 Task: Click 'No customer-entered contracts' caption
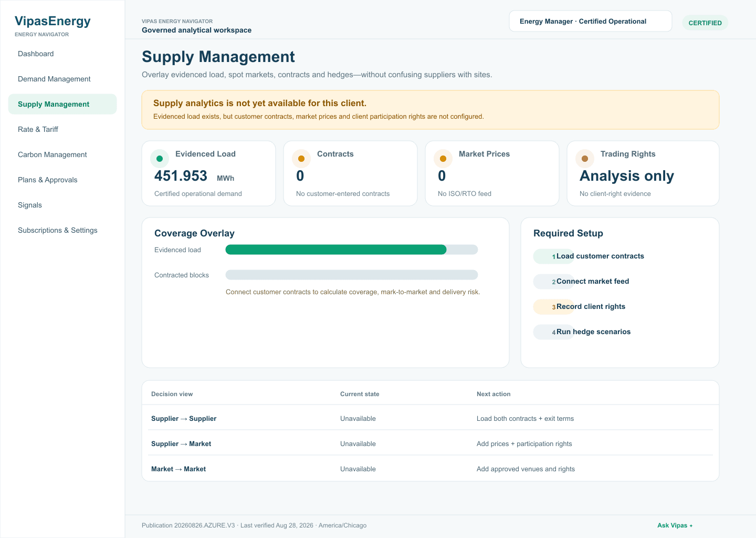click(343, 194)
